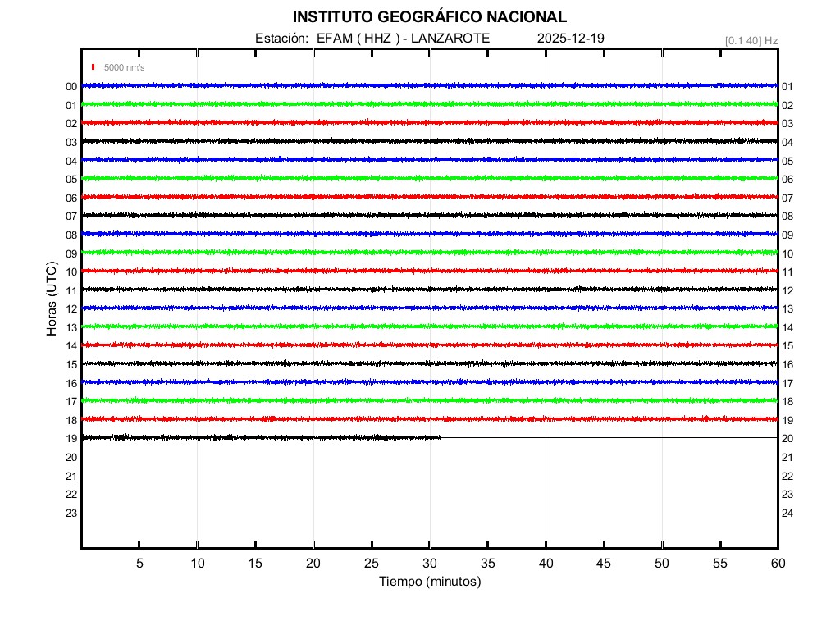Click the green trace at hour 17
The height and width of the screenshot is (630, 840).
coord(429,400)
